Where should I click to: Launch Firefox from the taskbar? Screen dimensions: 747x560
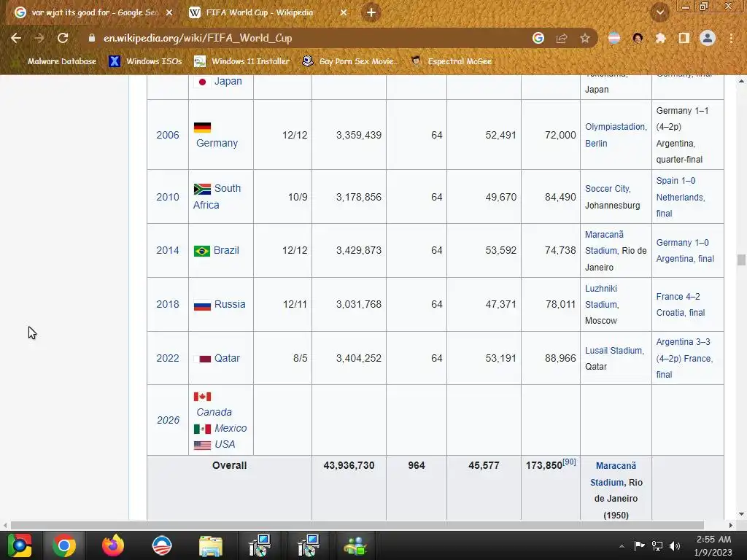pos(113,545)
